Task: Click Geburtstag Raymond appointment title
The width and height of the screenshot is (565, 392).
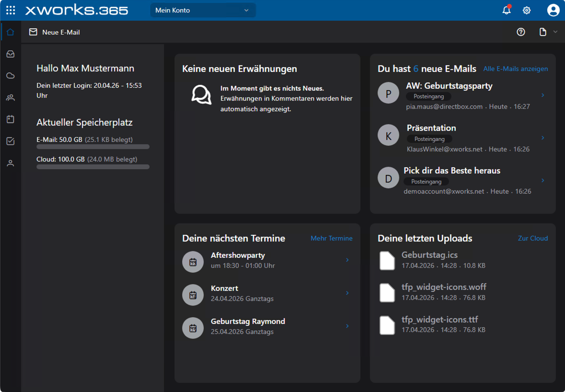Action: (248, 321)
